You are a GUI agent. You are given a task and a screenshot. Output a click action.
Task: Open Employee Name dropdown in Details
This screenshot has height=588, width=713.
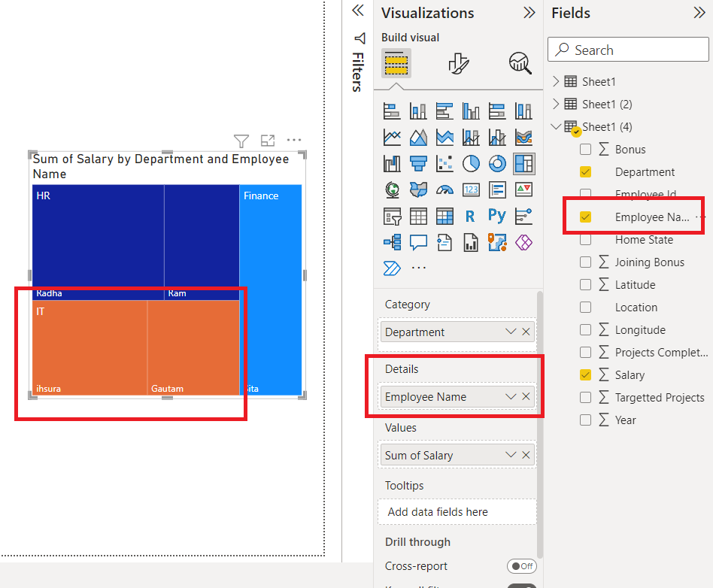511,396
